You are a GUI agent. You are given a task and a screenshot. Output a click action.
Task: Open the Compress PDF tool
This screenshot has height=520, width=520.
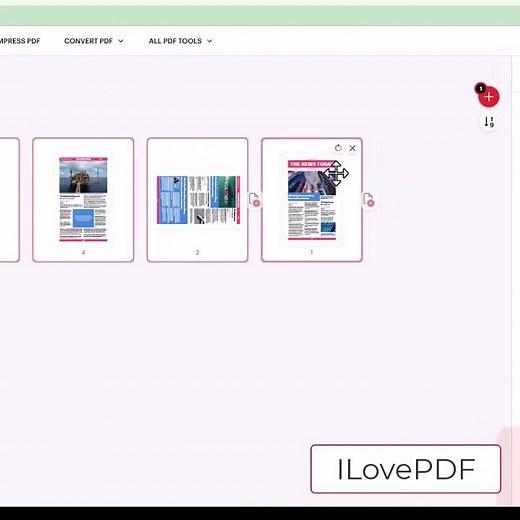19,41
